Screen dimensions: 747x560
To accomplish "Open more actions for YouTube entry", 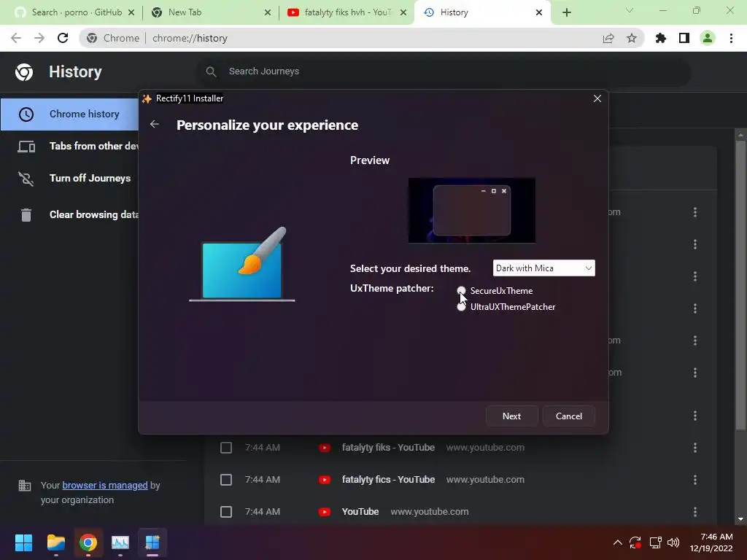I will [695, 512].
